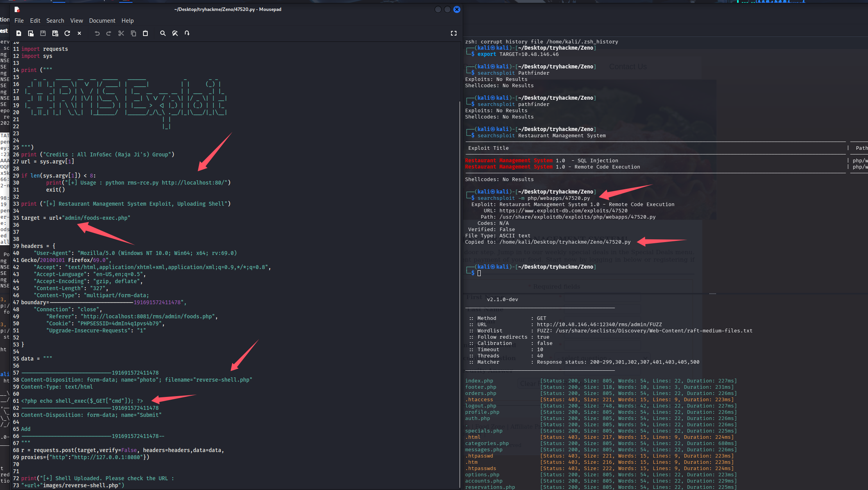Open Find with the magnifier icon

163,33
